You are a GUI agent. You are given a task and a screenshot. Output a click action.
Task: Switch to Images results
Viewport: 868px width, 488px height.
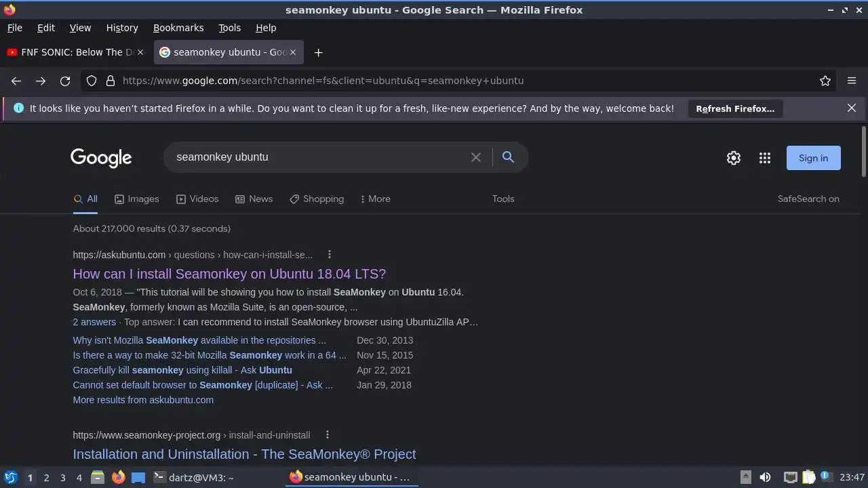click(x=137, y=199)
